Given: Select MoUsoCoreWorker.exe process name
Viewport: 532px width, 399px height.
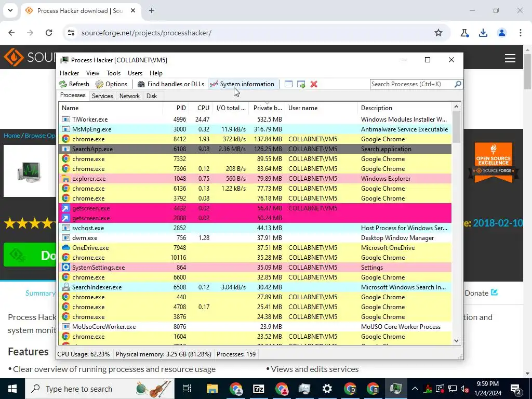Looking at the screenshot, I should tap(104, 327).
